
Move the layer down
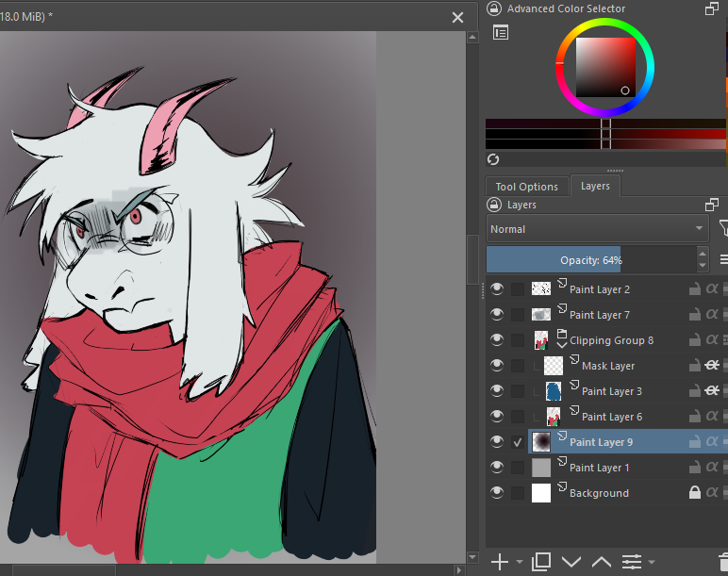pos(571,562)
